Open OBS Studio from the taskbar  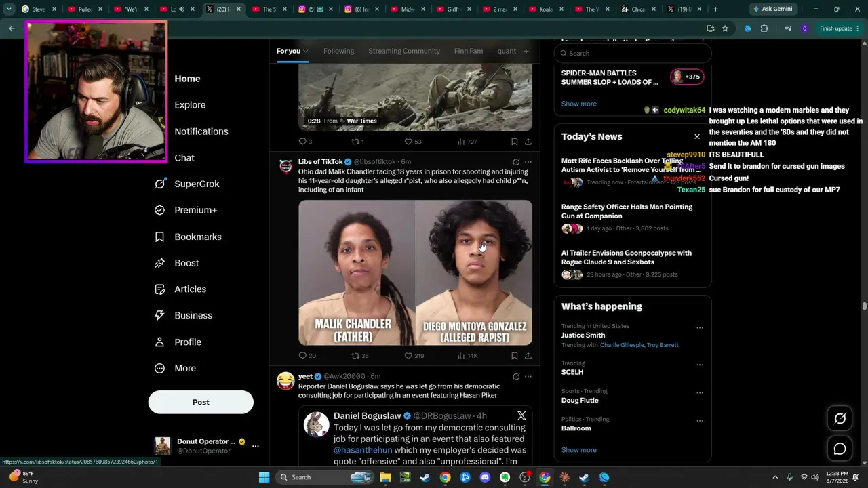[x=525, y=477]
